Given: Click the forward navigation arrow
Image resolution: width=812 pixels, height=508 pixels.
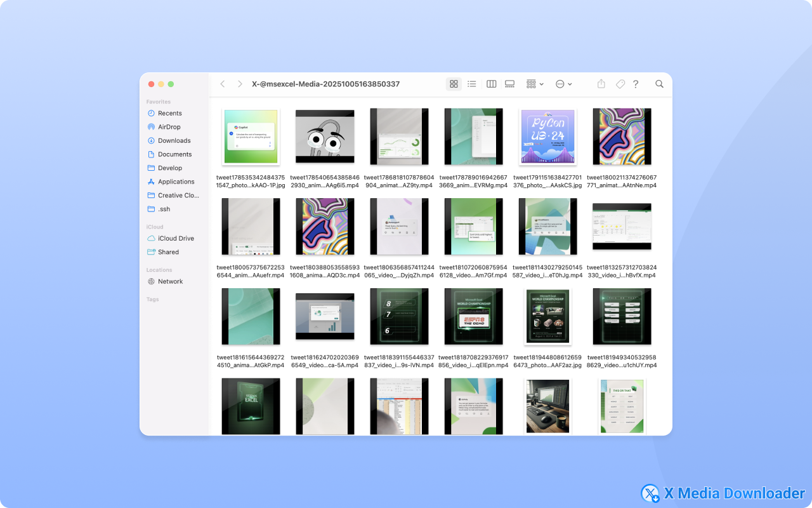Looking at the screenshot, I should point(240,83).
